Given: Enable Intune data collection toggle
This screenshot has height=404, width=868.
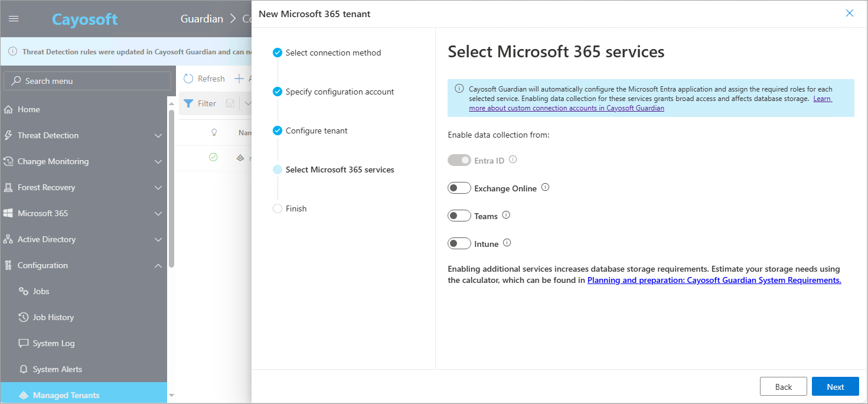Looking at the screenshot, I should pyautogui.click(x=459, y=243).
